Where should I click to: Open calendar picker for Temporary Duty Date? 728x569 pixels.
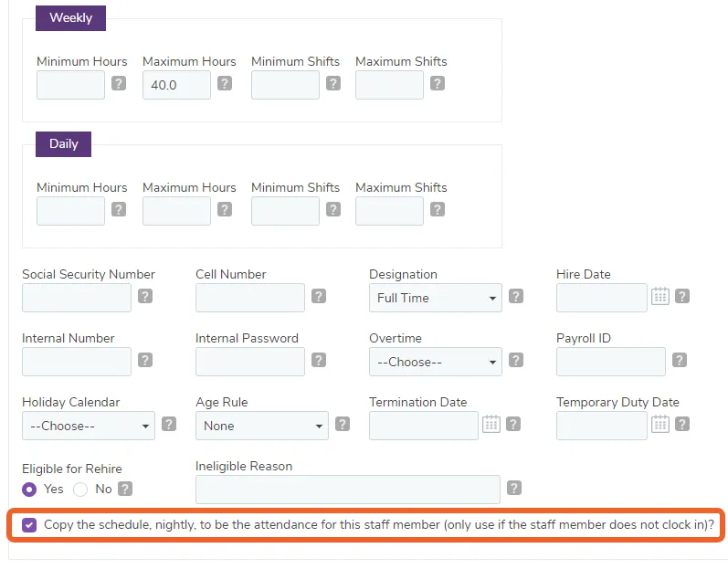(x=659, y=424)
